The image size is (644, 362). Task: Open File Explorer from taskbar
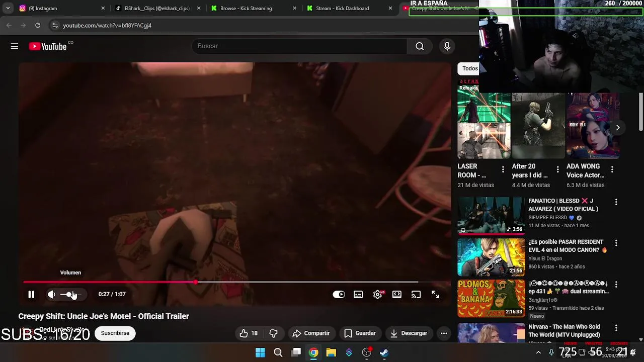[x=331, y=352]
